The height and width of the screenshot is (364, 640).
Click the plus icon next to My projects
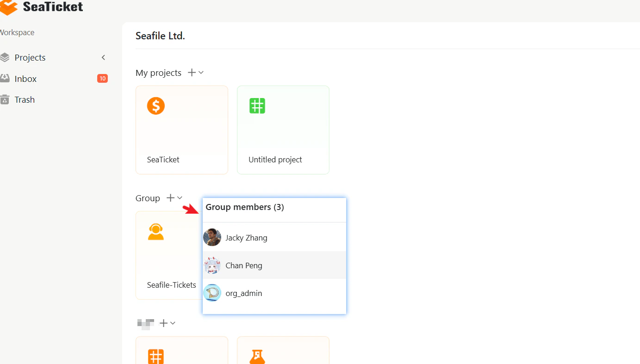pyautogui.click(x=192, y=73)
